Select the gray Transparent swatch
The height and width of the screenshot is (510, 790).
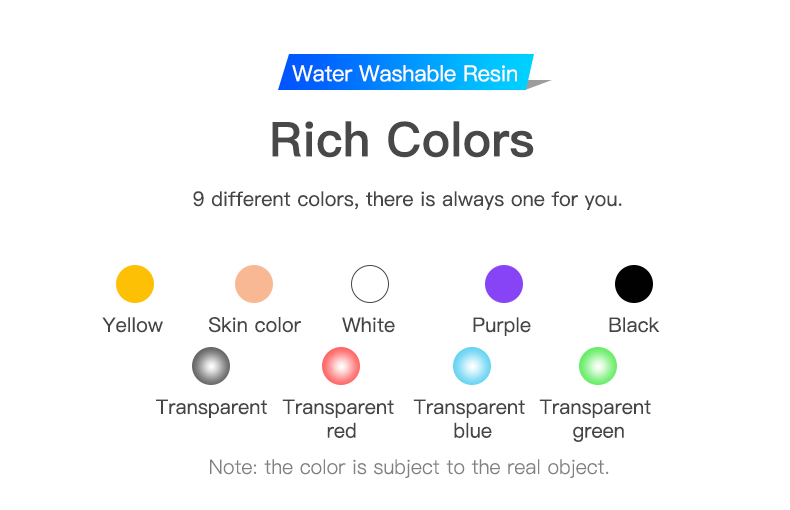click(x=211, y=366)
